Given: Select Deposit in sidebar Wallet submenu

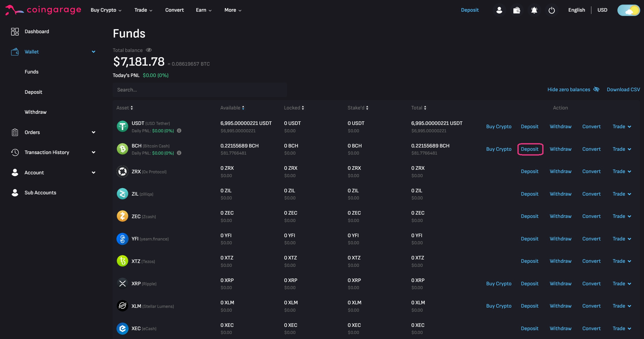Looking at the screenshot, I should (x=33, y=92).
